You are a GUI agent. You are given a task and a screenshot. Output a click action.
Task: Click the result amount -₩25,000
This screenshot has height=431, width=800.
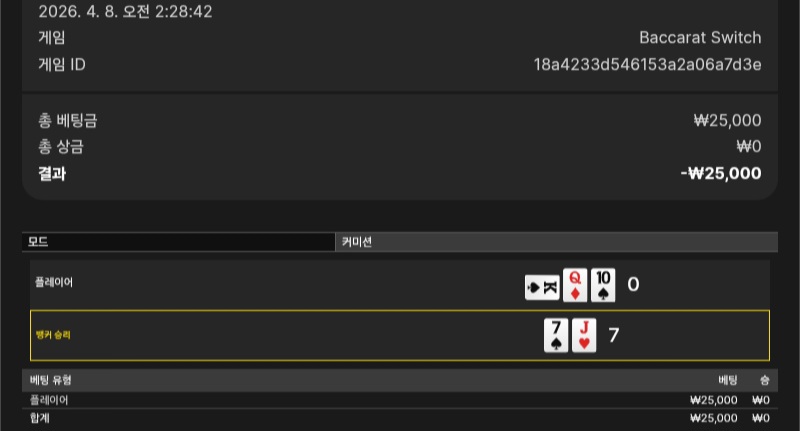pyautogui.click(x=721, y=173)
